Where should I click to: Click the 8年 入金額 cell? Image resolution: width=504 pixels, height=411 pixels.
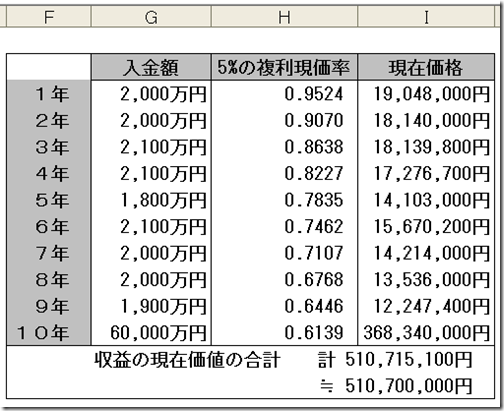(151, 280)
